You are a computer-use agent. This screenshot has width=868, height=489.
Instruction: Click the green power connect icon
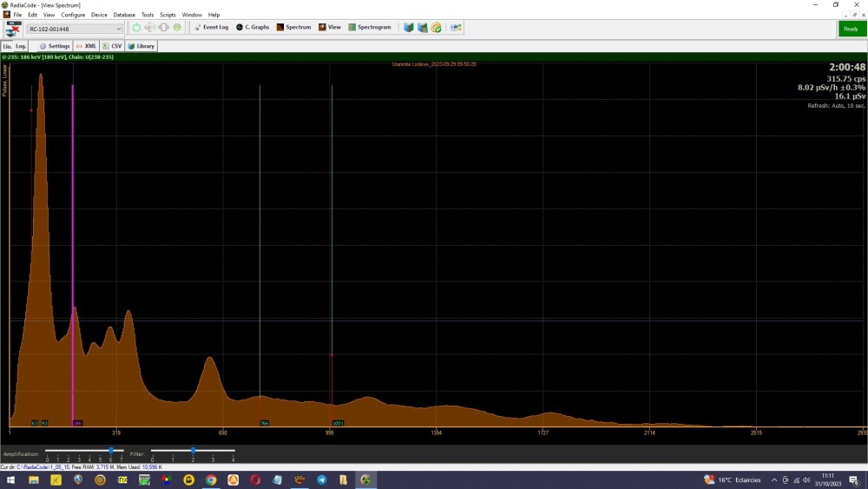pyautogui.click(x=136, y=28)
